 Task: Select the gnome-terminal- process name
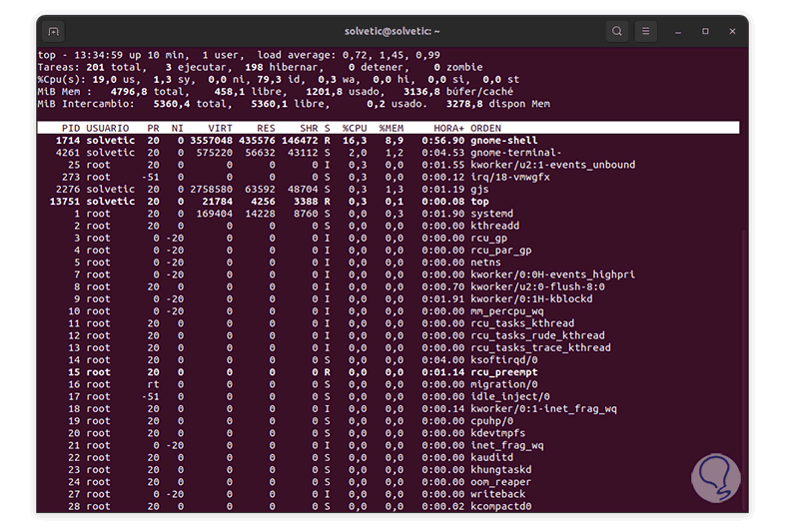click(x=516, y=153)
